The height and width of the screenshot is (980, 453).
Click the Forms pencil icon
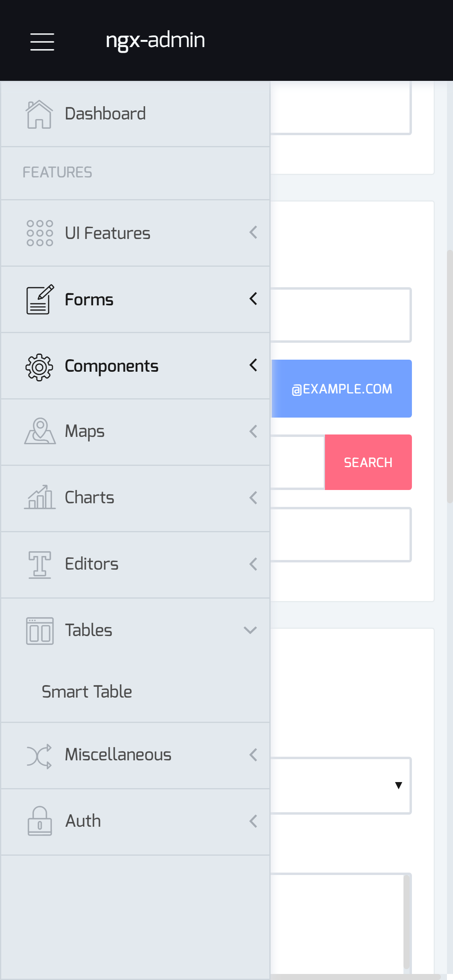[39, 299]
